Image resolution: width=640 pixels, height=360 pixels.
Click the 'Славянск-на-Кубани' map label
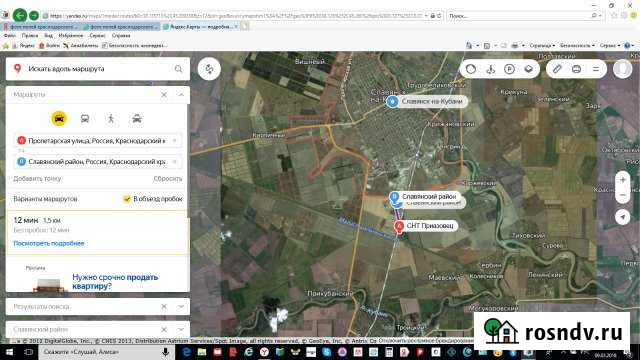[x=432, y=101]
